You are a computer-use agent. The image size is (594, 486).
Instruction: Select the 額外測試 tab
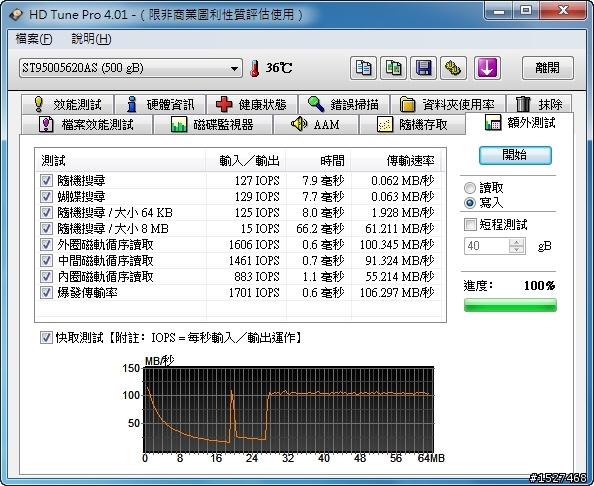tap(520, 123)
